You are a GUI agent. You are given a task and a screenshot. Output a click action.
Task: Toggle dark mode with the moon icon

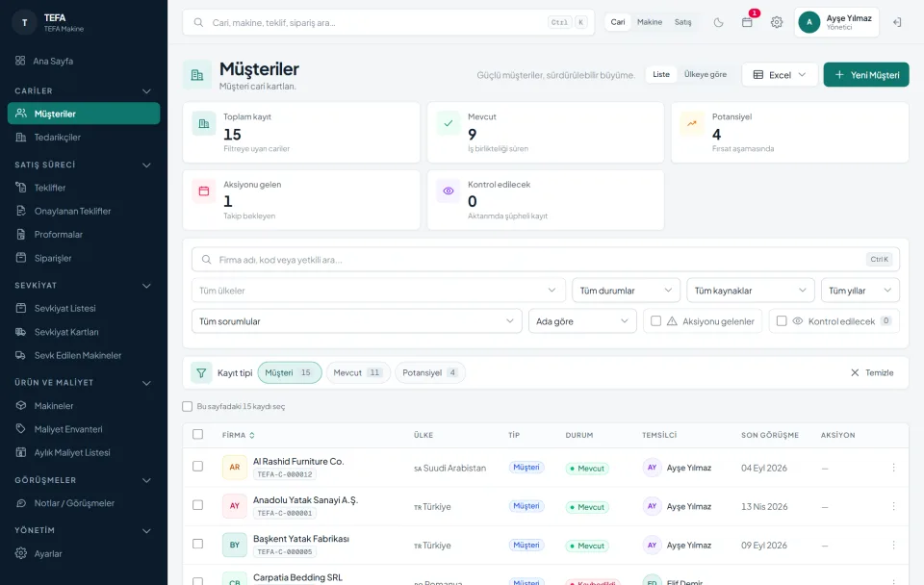click(x=718, y=22)
